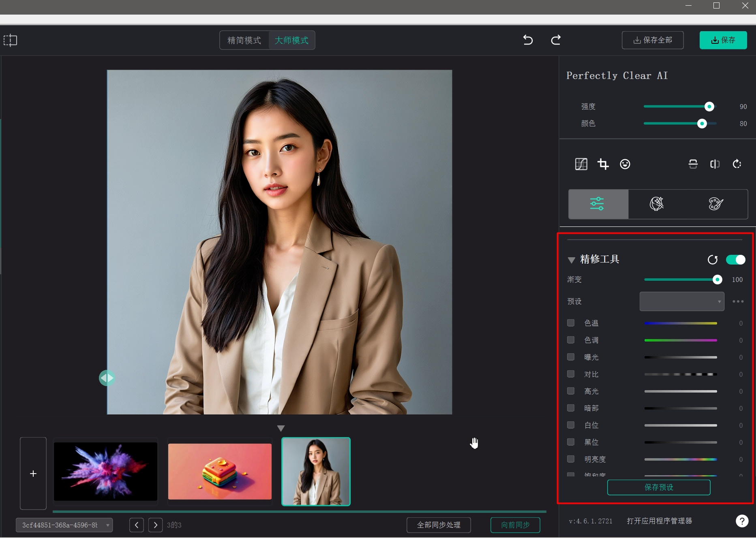Toggle the 精修工具 switch off
This screenshot has width=756, height=538.
click(735, 260)
